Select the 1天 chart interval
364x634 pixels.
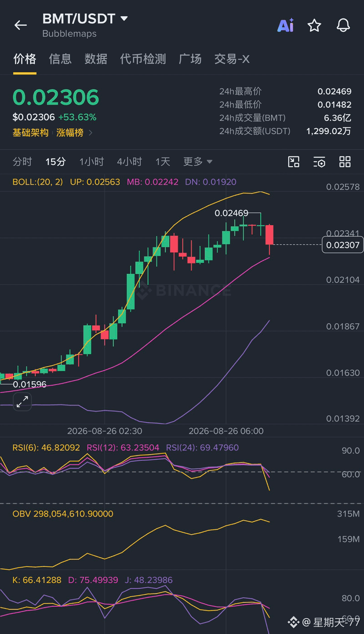[x=163, y=162]
